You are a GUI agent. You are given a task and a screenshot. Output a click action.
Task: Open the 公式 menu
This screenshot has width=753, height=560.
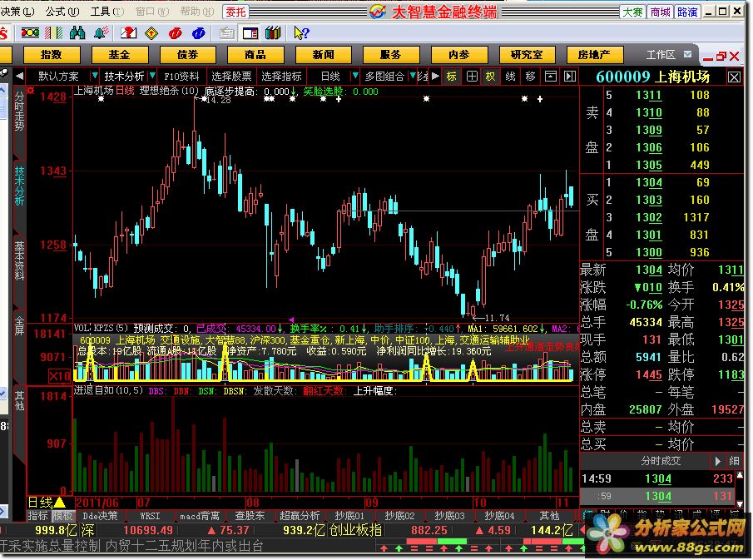tap(62, 11)
